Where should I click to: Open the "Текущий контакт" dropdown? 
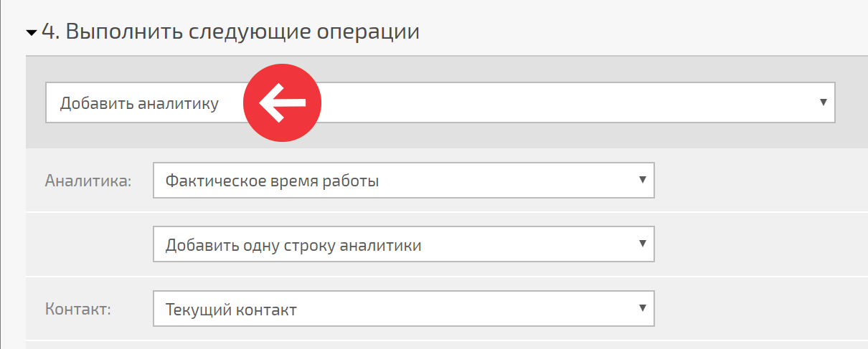pyautogui.click(x=404, y=309)
